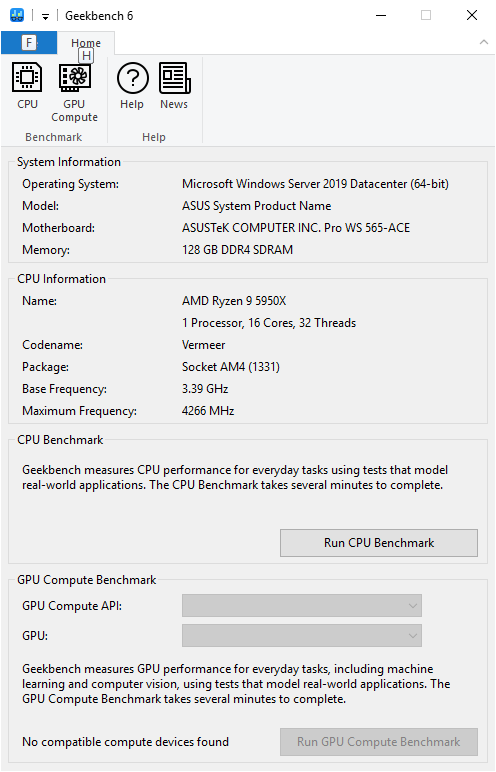
Task: Click the No compatible compute devices found message
Action: click(x=126, y=741)
